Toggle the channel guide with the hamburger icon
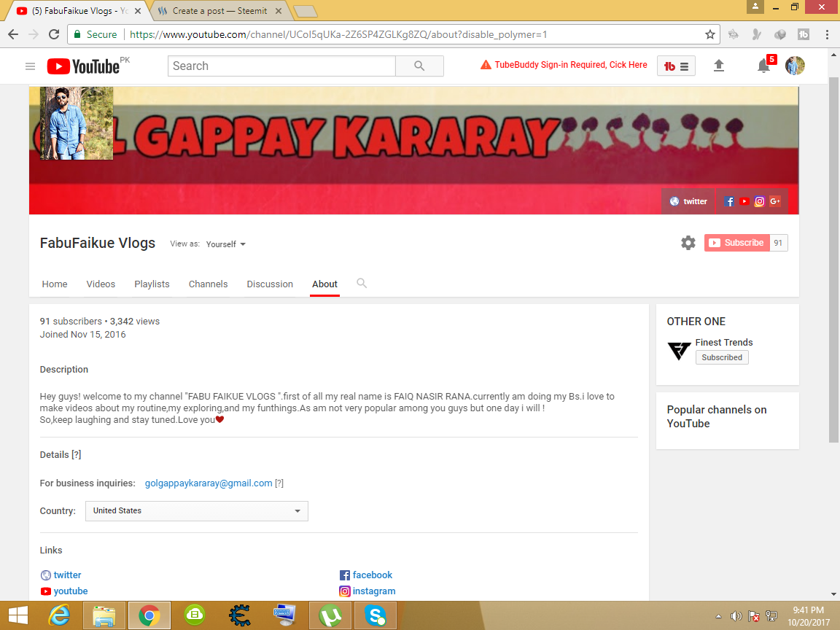The height and width of the screenshot is (630, 840). pos(30,66)
